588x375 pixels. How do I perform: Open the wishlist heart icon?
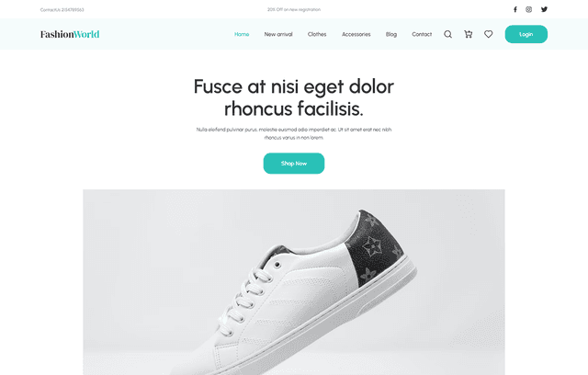(488, 34)
